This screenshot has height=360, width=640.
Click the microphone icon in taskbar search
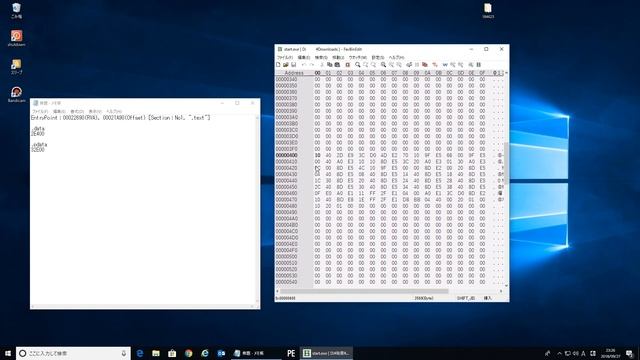[x=124, y=353]
